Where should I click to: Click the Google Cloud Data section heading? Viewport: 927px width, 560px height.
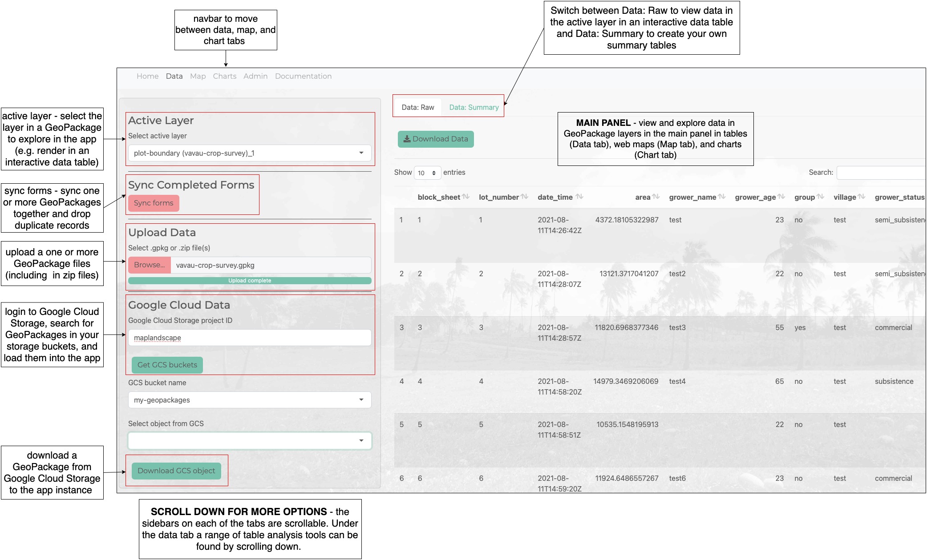(x=179, y=305)
